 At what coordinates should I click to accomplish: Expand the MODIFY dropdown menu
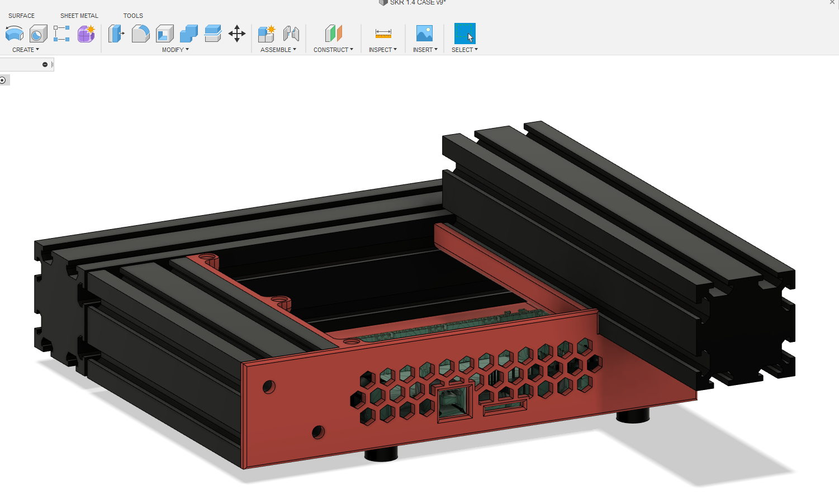tap(176, 50)
